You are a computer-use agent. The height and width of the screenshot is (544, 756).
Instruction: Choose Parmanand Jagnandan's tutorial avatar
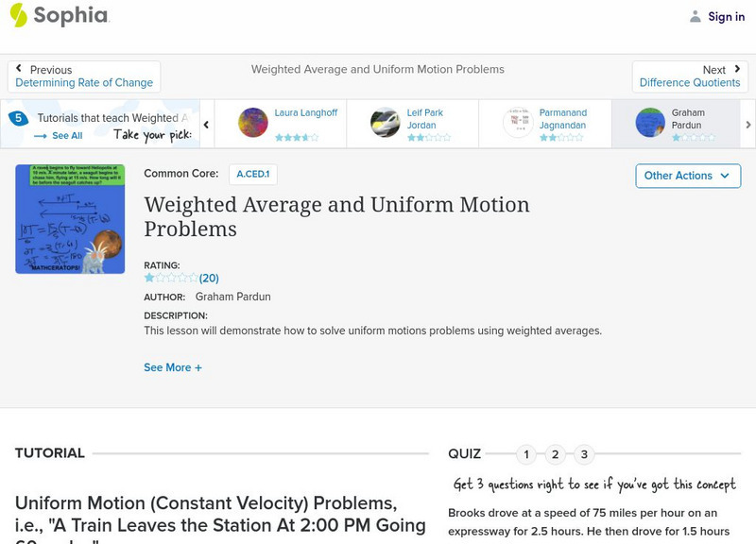pyautogui.click(x=518, y=123)
